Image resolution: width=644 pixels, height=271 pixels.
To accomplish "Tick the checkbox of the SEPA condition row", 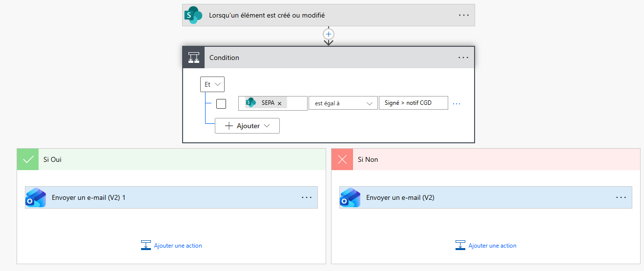I will (x=221, y=103).
